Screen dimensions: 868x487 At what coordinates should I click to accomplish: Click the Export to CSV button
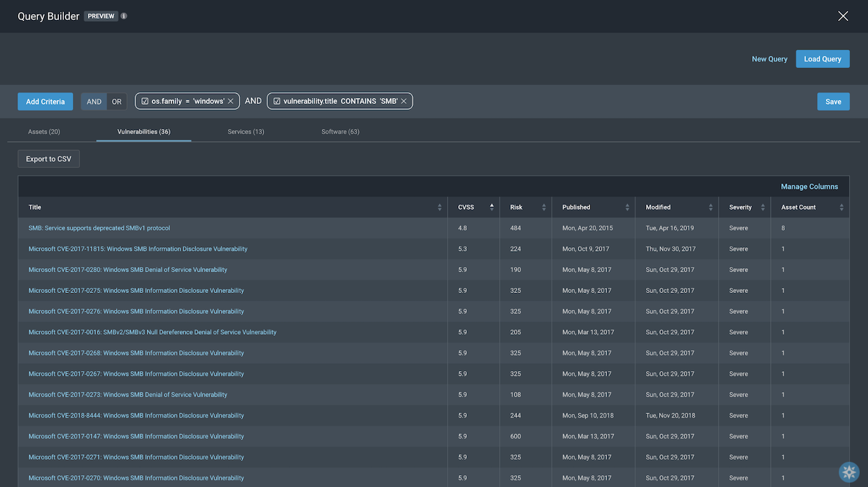48,159
